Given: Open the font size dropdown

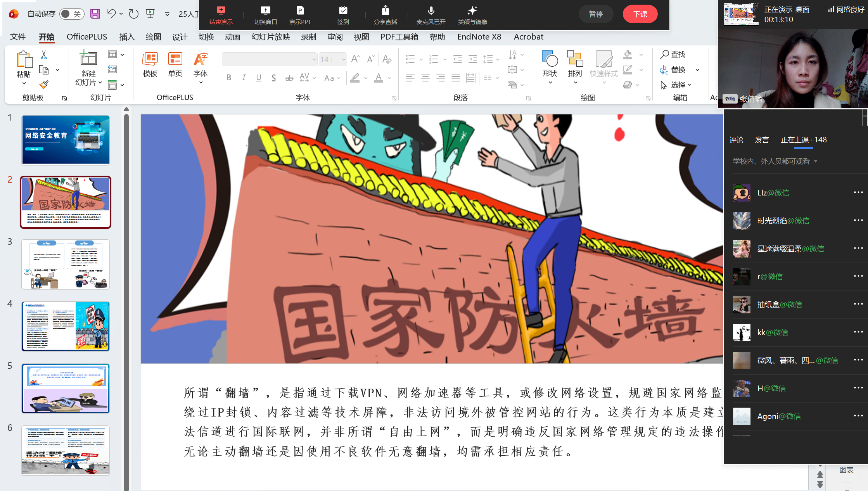Looking at the screenshot, I should coord(344,59).
